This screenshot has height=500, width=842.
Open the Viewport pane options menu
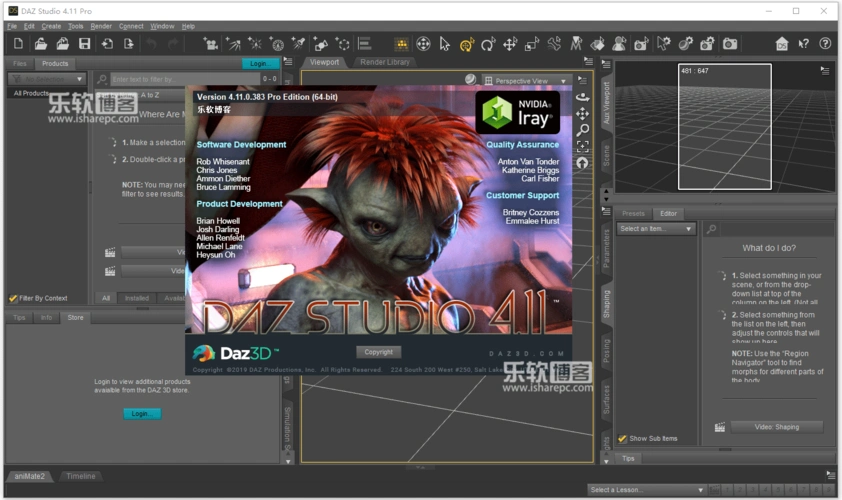tap(589, 62)
